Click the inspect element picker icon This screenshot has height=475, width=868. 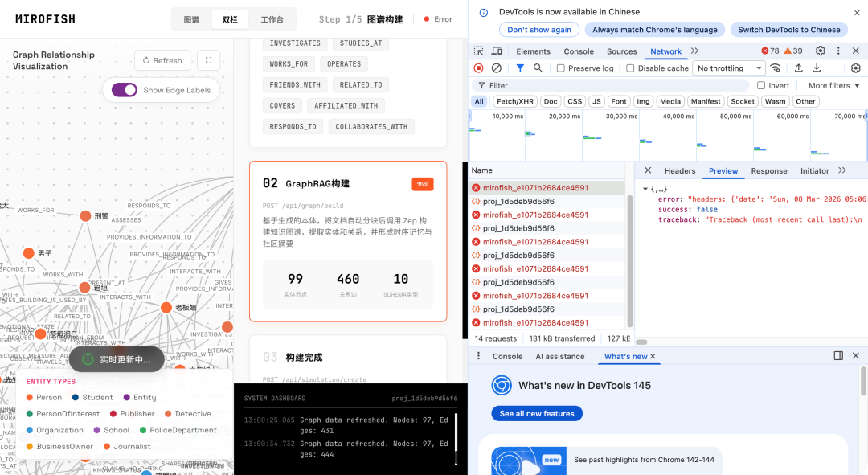point(479,51)
